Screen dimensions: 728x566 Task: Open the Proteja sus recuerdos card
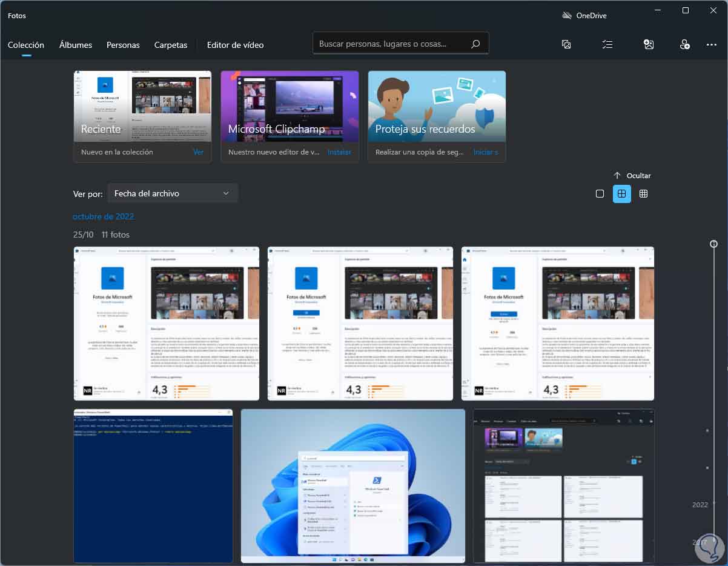[437, 116]
